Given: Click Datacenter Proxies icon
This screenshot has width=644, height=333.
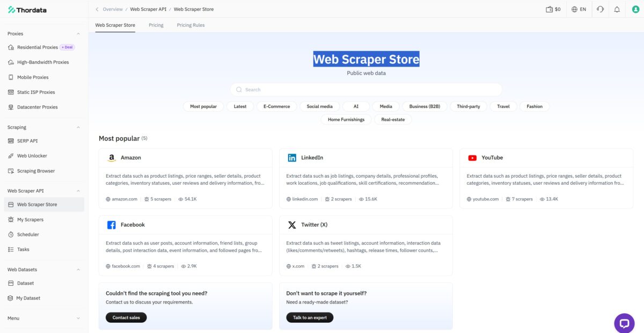Looking at the screenshot, I should 11,107.
